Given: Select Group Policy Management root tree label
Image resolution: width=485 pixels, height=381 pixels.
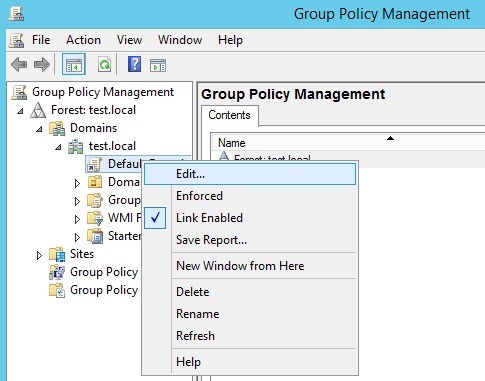Looking at the screenshot, I should pyautogui.click(x=103, y=92).
